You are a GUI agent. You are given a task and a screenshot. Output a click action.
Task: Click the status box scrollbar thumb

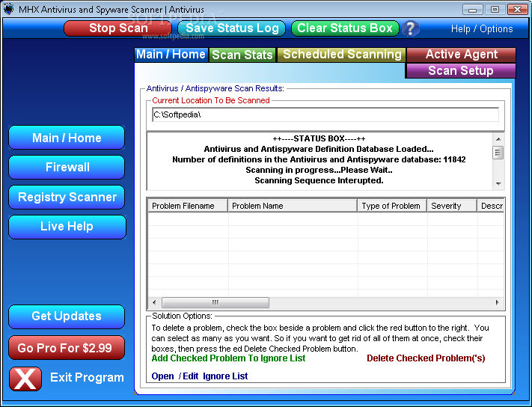(498, 153)
